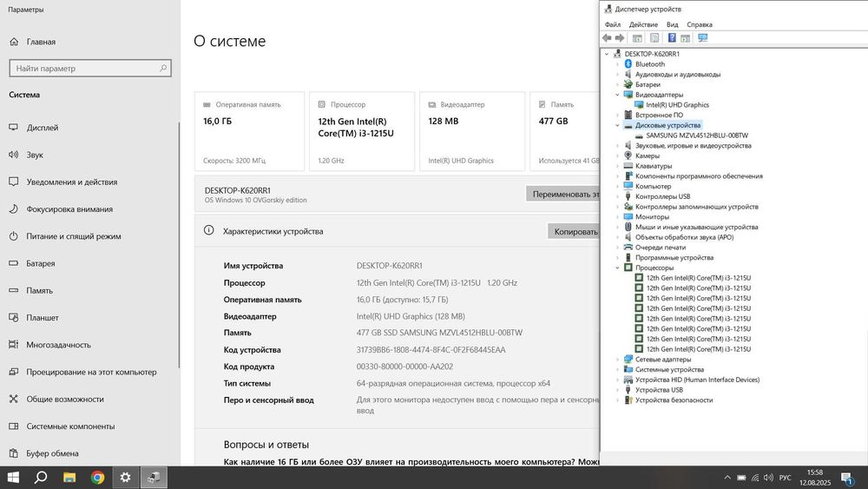Expand Устройства HID node

click(x=617, y=380)
